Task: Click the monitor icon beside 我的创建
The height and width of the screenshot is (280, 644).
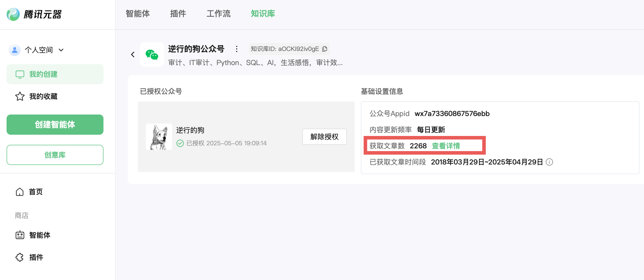Action: (20, 74)
